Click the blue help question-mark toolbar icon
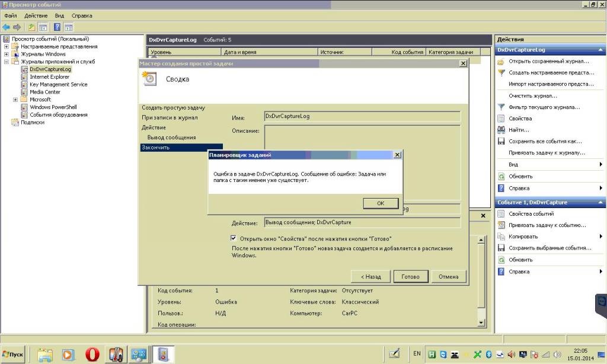The image size is (607, 364). (57, 27)
